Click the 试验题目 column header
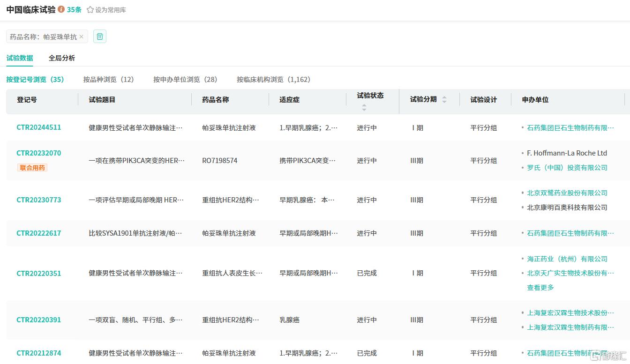This screenshot has width=630, height=364. point(102,100)
